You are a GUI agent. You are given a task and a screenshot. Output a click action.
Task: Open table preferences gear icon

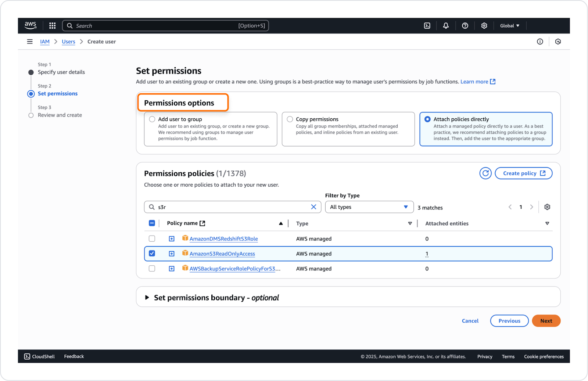pyautogui.click(x=547, y=207)
